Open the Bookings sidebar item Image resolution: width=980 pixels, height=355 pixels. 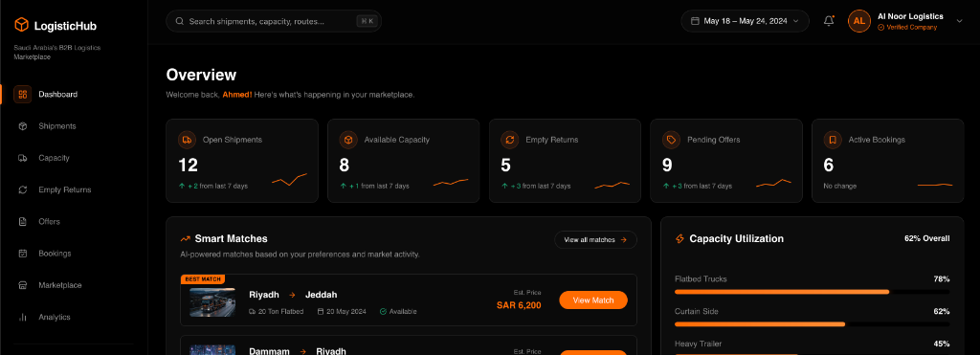pyautogui.click(x=74, y=254)
